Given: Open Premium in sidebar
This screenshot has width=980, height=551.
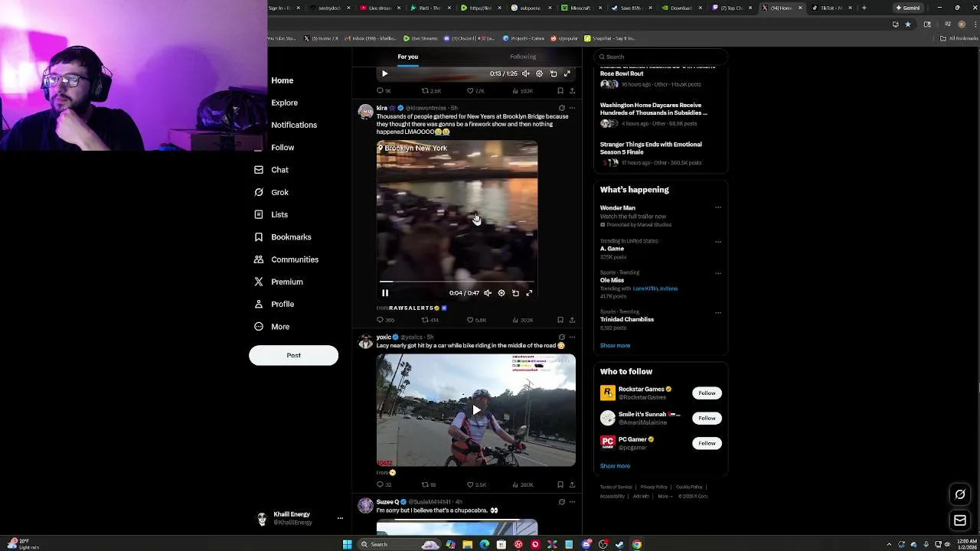Looking at the screenshot, I should point(278,282).
